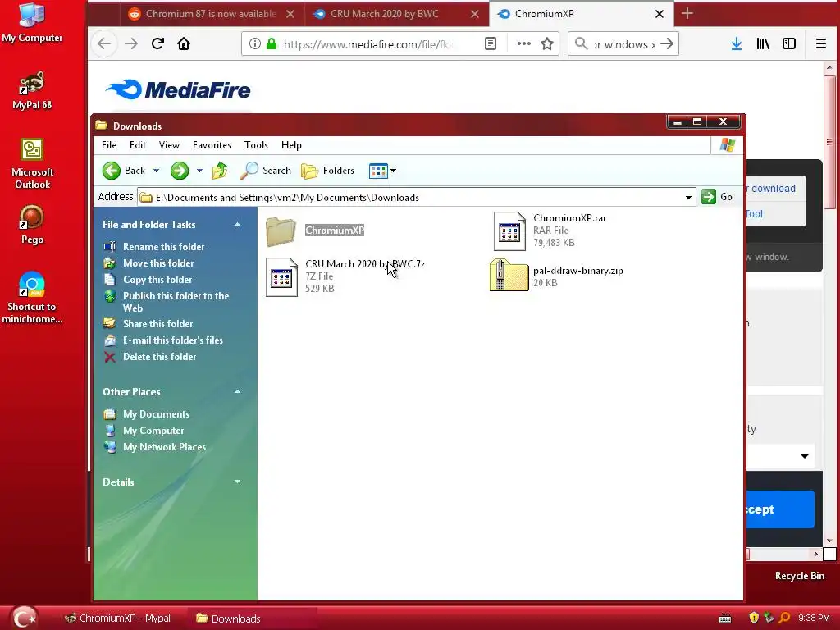Viewport: 840px width, 630px height.
Task: Select the ChromiumXP folder
Action: click(x=315, y=231)
